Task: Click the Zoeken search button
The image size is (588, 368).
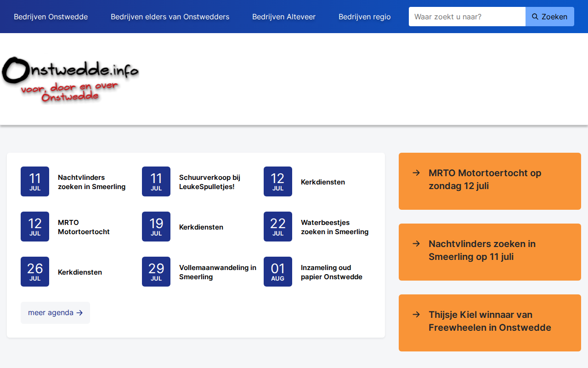Action: coord(550,17)
